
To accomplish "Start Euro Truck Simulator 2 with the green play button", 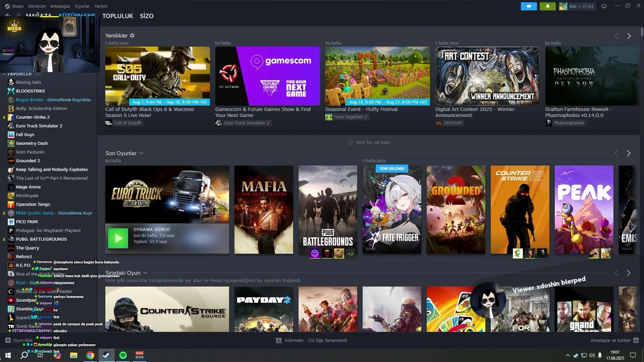I will click(118, 238).
